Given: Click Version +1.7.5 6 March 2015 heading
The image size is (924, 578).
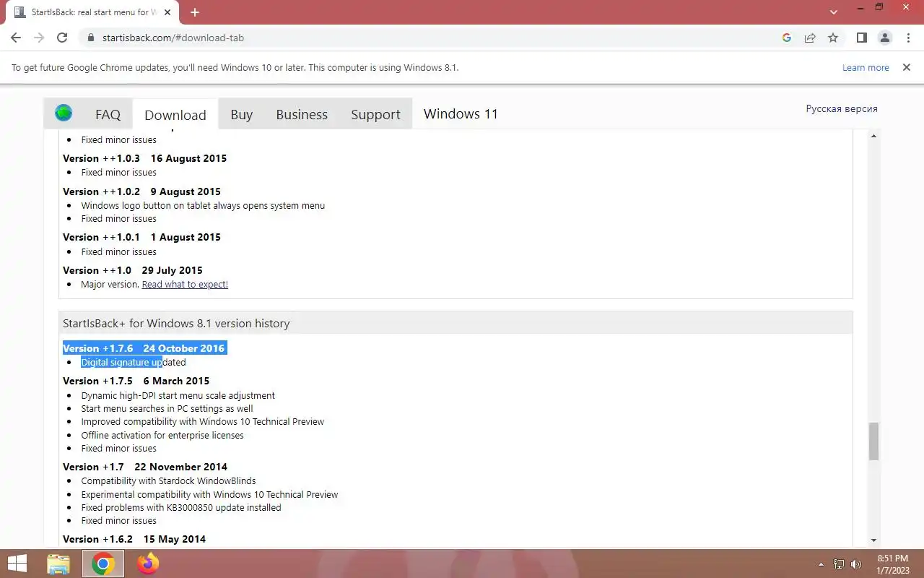Looking at the screenshot, I should coord(136,381).
